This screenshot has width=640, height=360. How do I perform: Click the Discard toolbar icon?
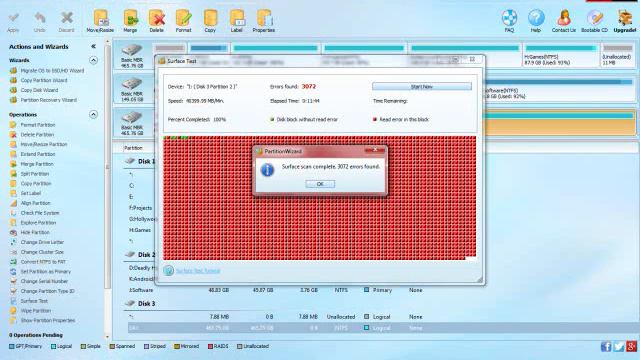pos(66,22)
